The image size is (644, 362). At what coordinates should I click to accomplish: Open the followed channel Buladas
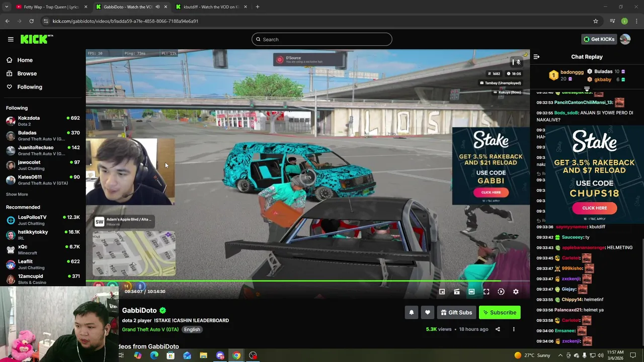[x=43, y=136]
